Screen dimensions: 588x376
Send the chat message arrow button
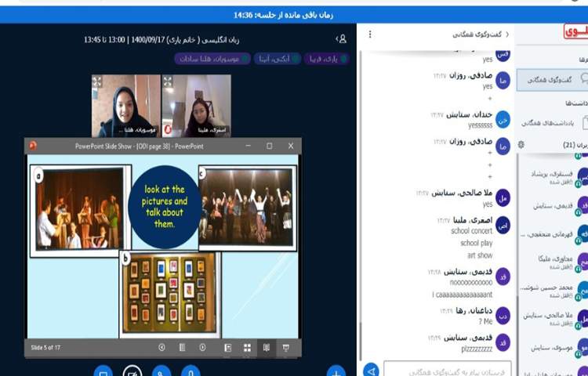click(x=372, y=370)
